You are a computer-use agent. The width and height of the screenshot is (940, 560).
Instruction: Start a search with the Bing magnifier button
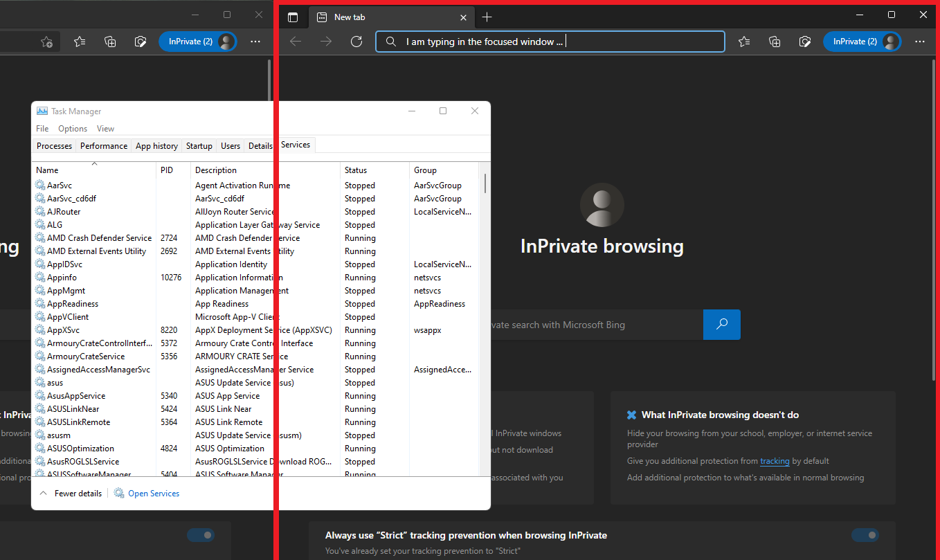click(x=721, y=324)
